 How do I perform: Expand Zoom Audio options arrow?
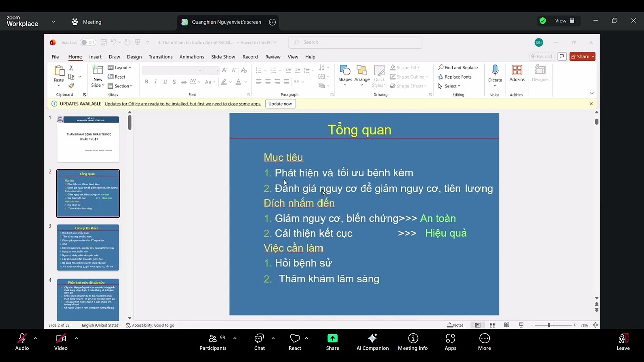pyautogui.click(x=35, y=338)
